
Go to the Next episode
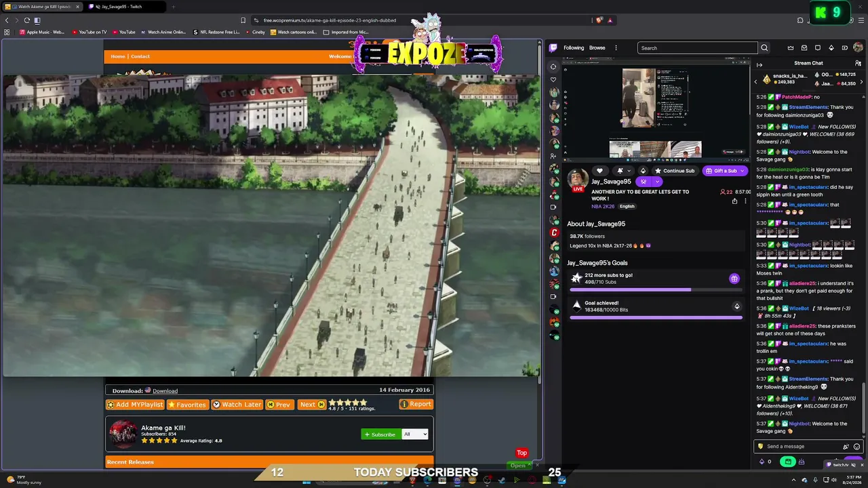pos(313,405)
